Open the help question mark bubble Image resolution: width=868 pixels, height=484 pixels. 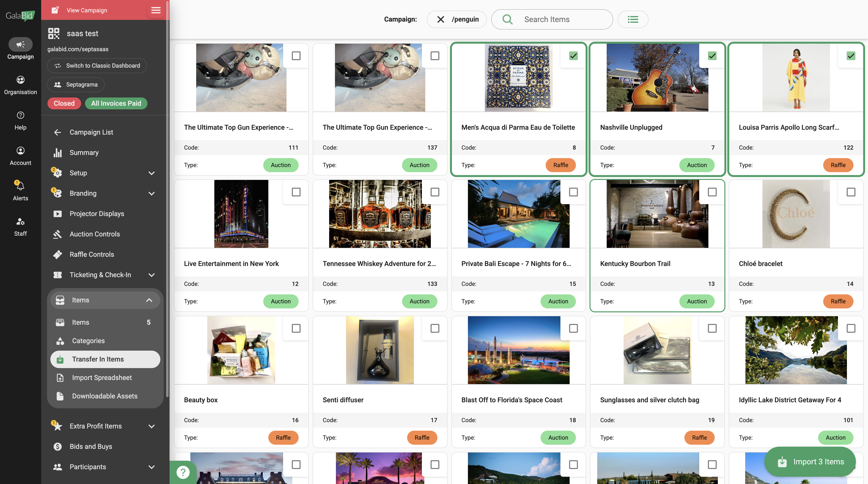point(183,472)
